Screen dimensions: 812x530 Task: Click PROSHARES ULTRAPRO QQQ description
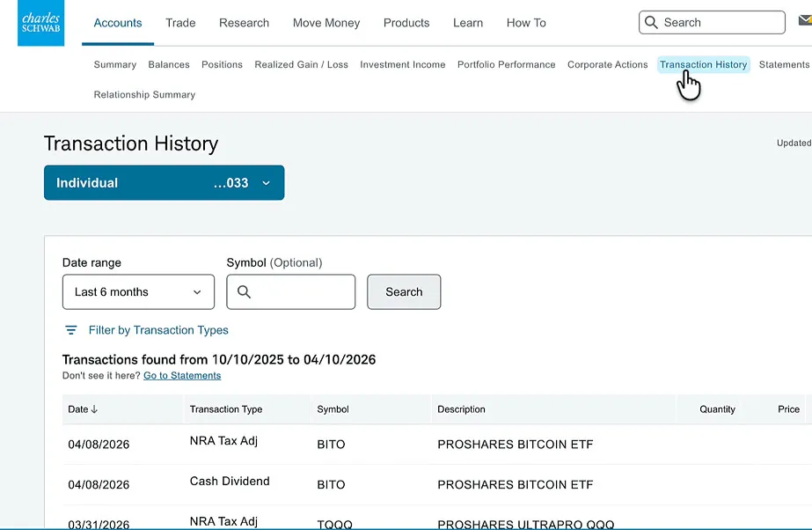(x=525, y=524)
